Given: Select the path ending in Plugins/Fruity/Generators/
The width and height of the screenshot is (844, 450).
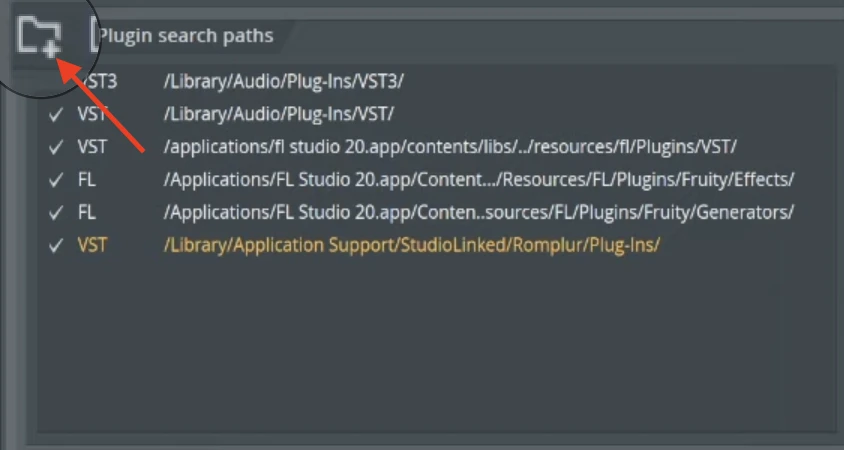Looking at the screenshot, I should coord(478,213).
